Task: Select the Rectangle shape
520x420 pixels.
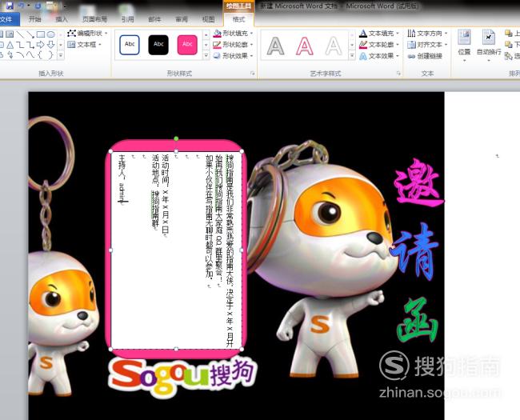Action: (x=41, y=34)
